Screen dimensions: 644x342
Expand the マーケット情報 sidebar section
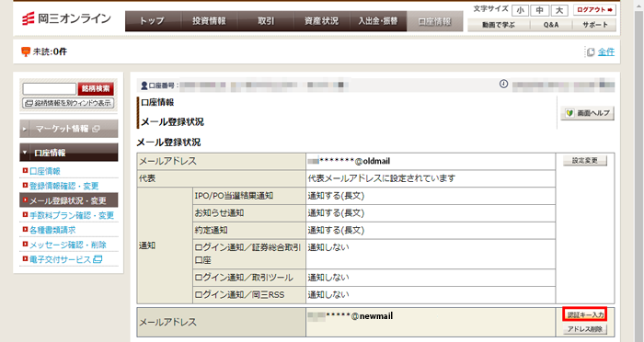[69, 129]
